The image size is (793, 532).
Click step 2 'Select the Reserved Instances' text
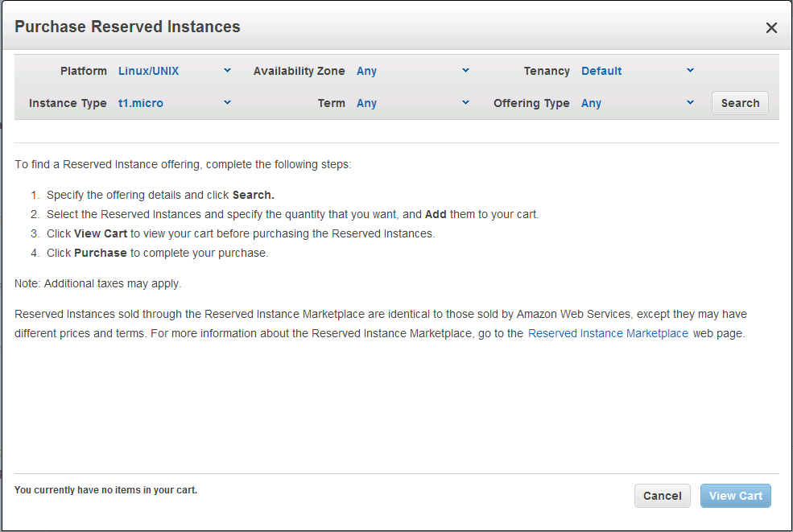293,214
